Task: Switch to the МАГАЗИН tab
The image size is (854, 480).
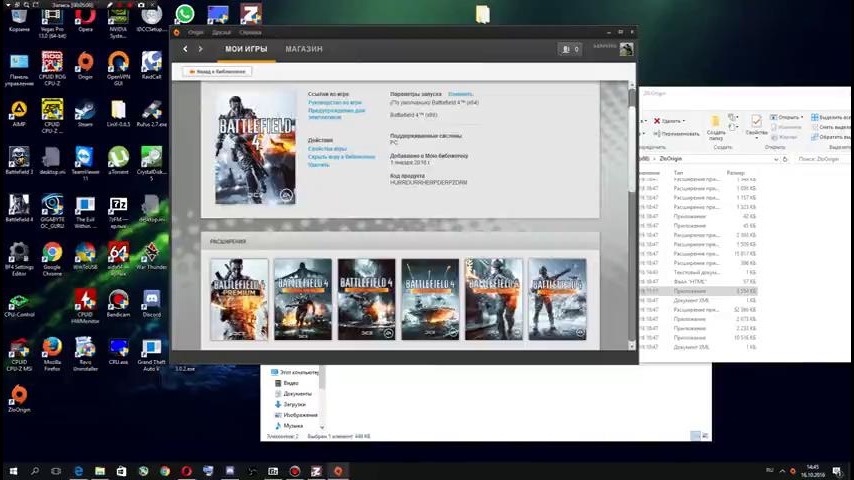Action: [304, 49]
